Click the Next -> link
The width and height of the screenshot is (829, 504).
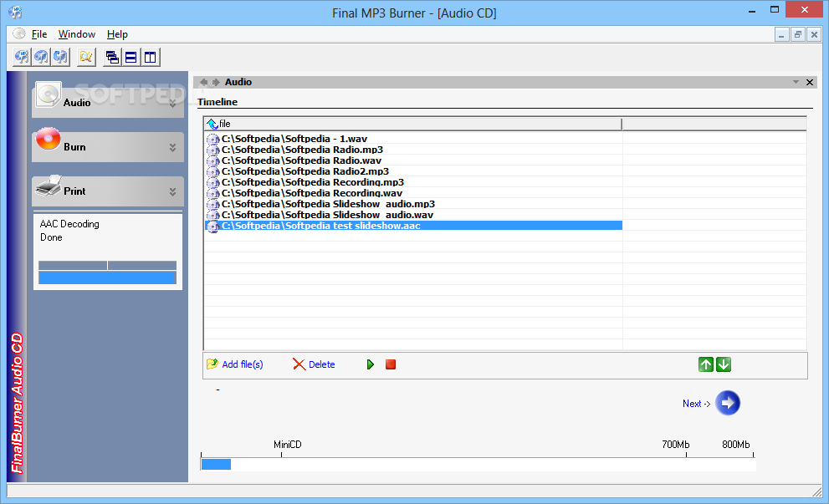coord(696,404)
